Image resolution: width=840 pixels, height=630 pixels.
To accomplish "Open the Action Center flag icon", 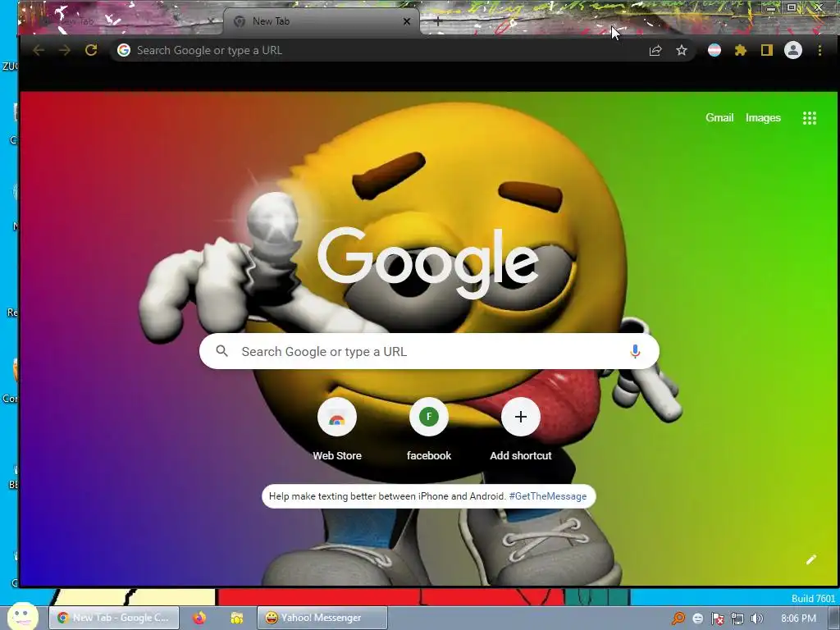I will [x=717, y=619].
